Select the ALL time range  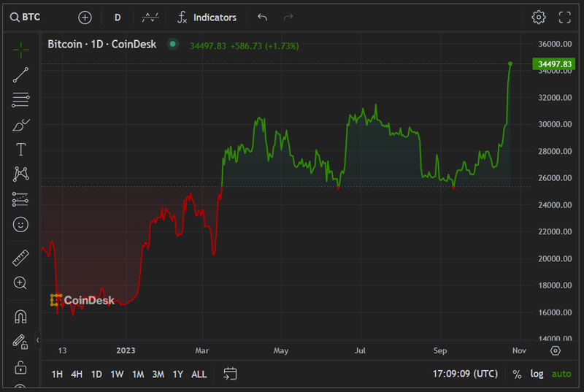click(x=199, y=374)
